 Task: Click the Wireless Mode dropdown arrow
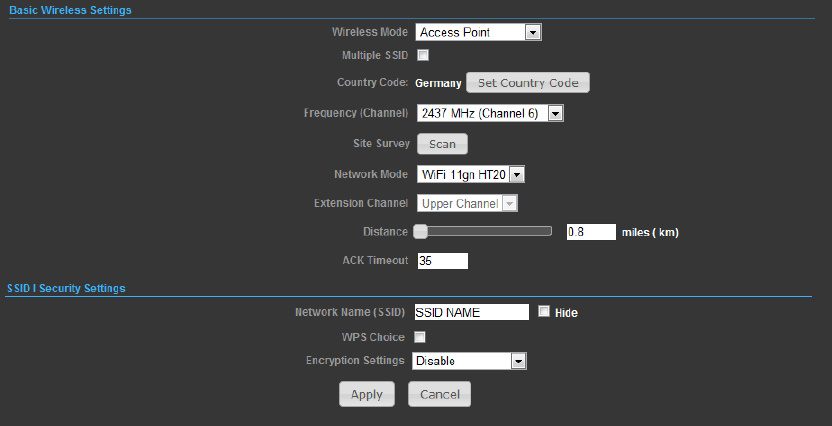tap(533, 32)
